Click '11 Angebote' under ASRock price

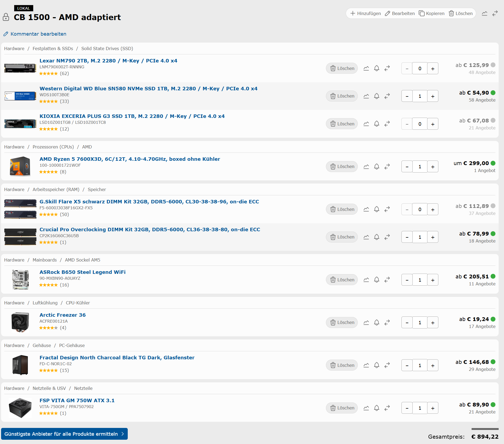(x=482, y=284)
